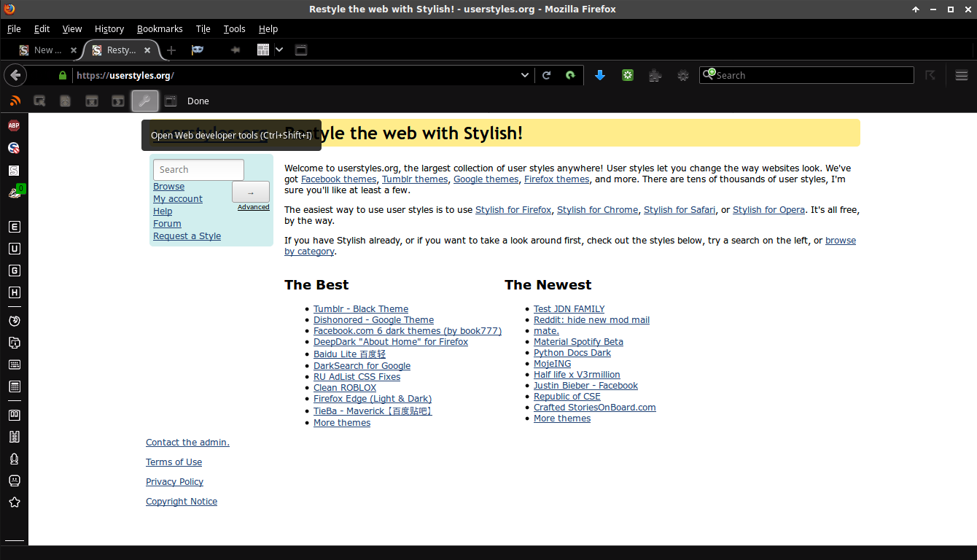Click the orange RSS feed icon
This screenshot has width=977, height=560.
coord(15,101)
